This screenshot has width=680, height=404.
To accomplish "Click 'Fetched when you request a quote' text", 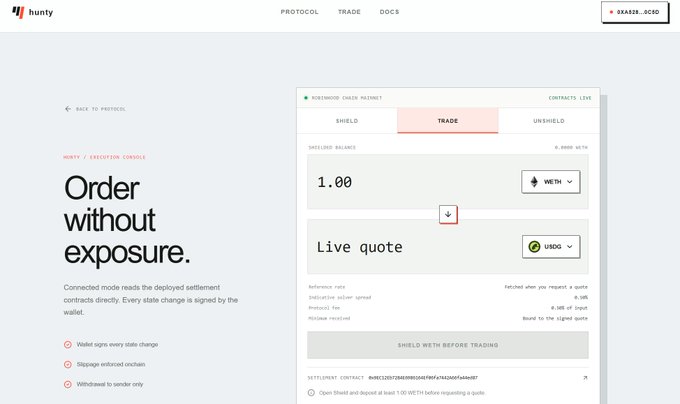I will click(546, 287).
